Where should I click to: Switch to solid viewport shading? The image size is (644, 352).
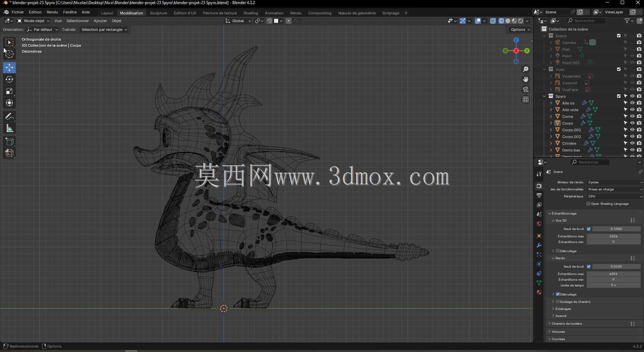point(508,21)
